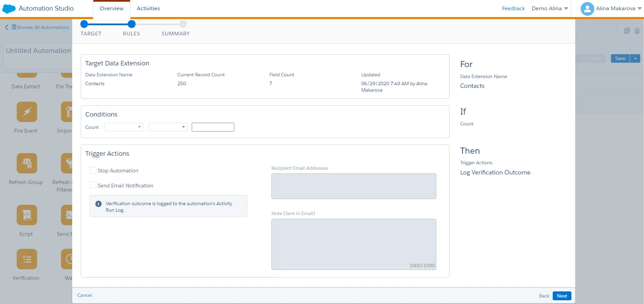
Task: Click the Fire Event activity icon
Action: click(x=27, y=112)
